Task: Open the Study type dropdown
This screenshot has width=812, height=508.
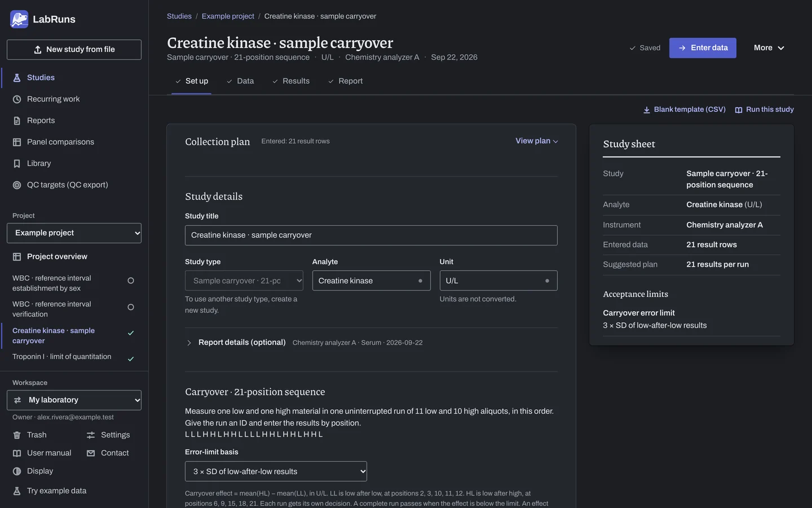Action: tap(244, 281)
